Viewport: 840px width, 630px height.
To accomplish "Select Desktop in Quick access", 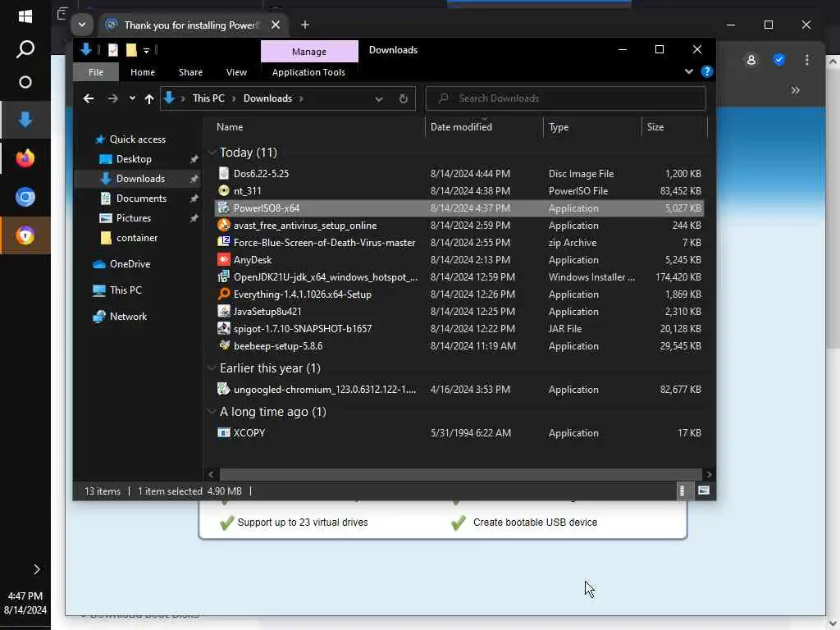I will pyautogui.click(x=134, y=159).
